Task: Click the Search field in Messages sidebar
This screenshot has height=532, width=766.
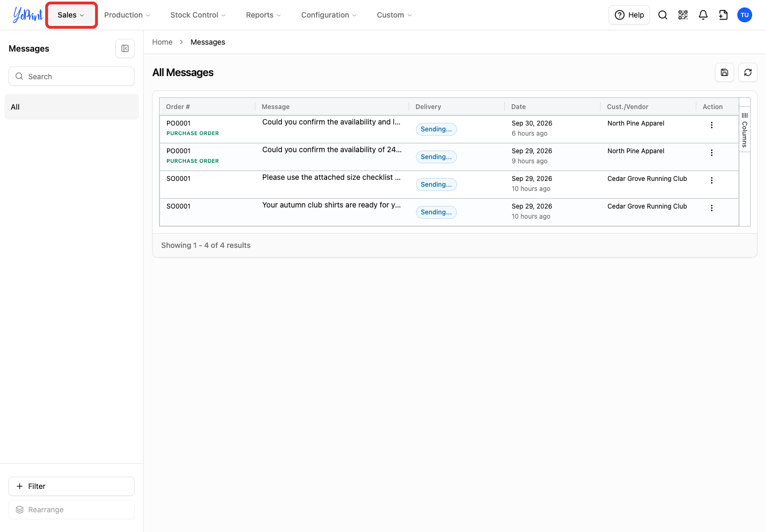Action: (71, 76)
